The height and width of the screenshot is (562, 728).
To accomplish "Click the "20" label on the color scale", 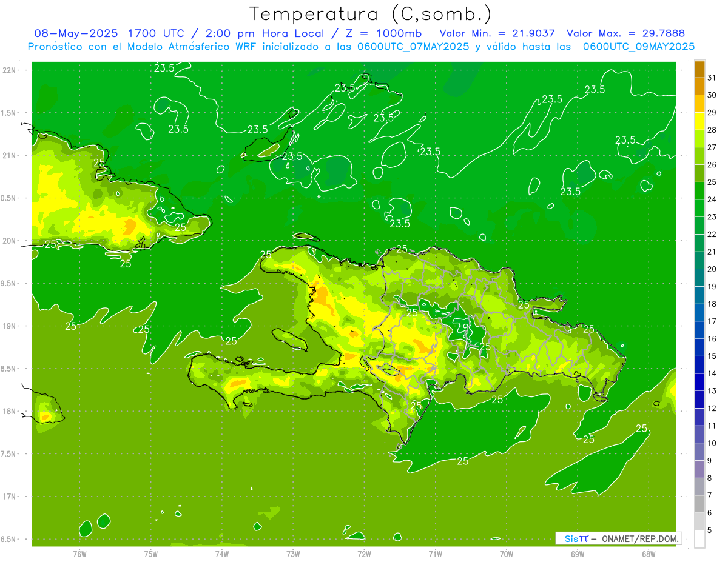I will point(712,269).
